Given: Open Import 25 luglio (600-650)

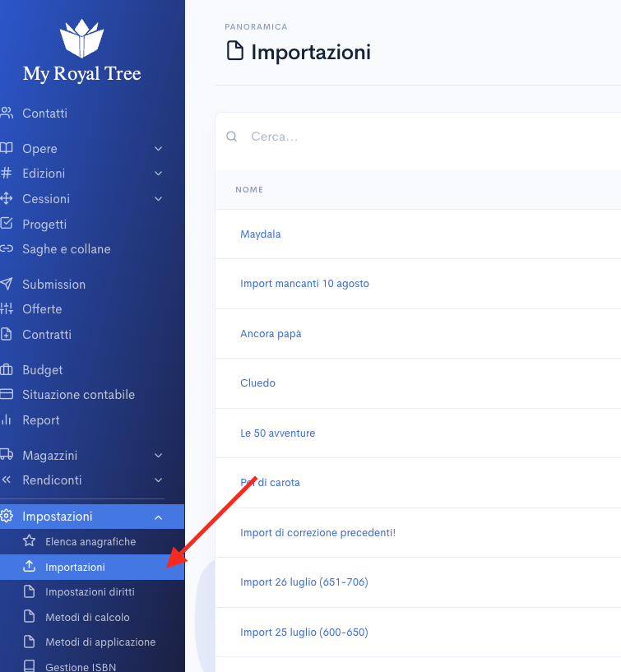Looking at the screenshot, I should pos(304,633).
